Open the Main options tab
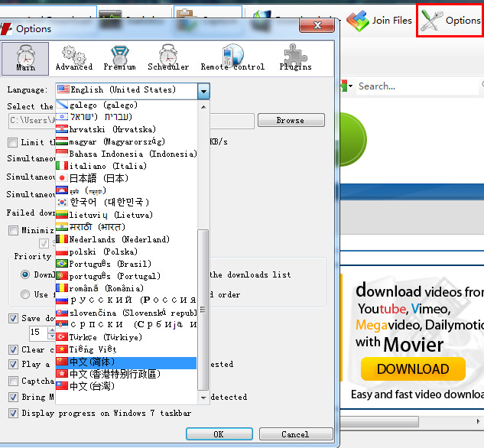484x448 pixels. coord(25,59)
